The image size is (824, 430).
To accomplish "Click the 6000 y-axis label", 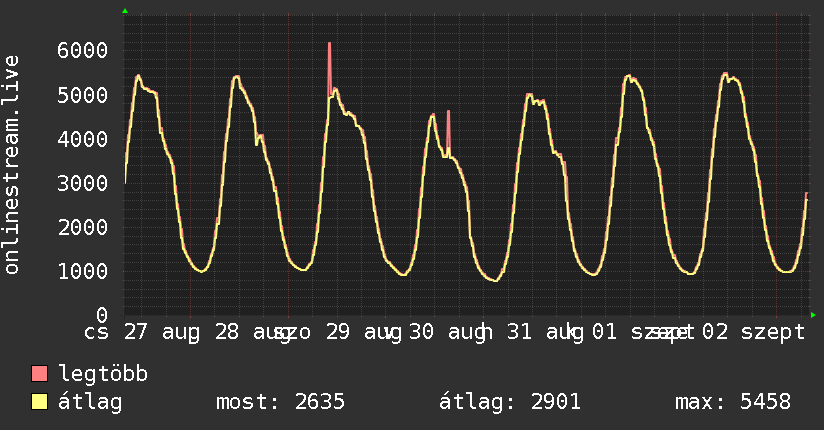I will point(83,51).
